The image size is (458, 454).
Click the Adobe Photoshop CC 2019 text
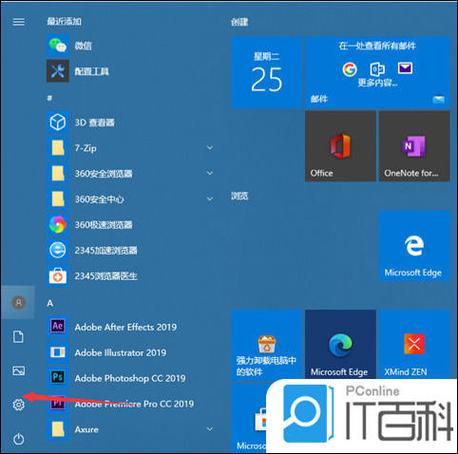pos(130,378)
